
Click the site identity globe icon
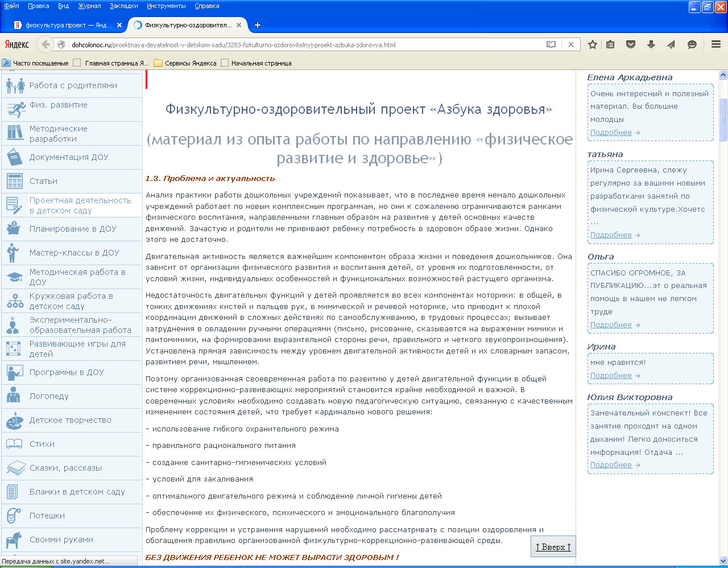click(x=62, y=44)
